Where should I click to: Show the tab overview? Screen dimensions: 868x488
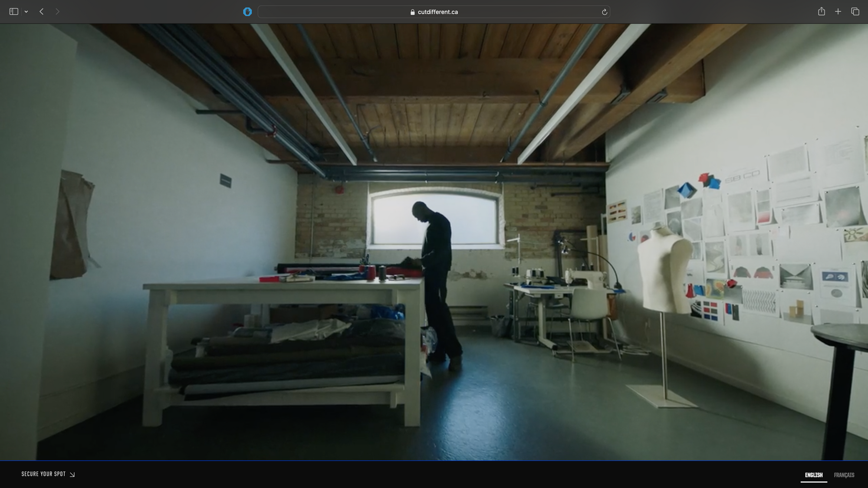click(855, 12)
